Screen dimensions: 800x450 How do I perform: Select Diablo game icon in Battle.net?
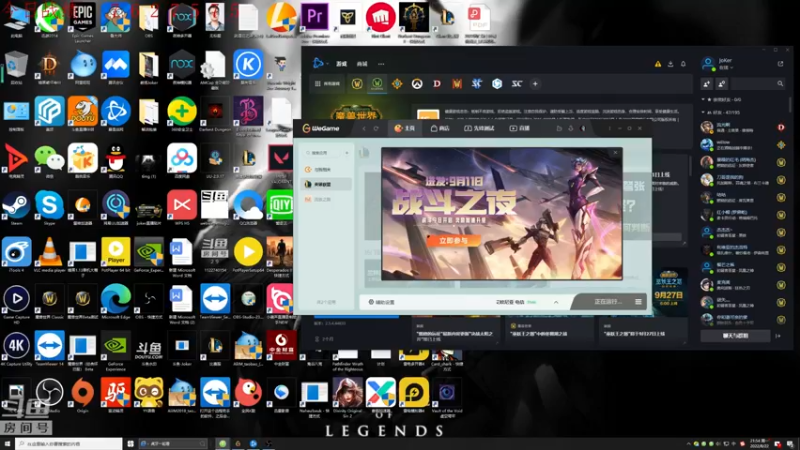(437, 84)
